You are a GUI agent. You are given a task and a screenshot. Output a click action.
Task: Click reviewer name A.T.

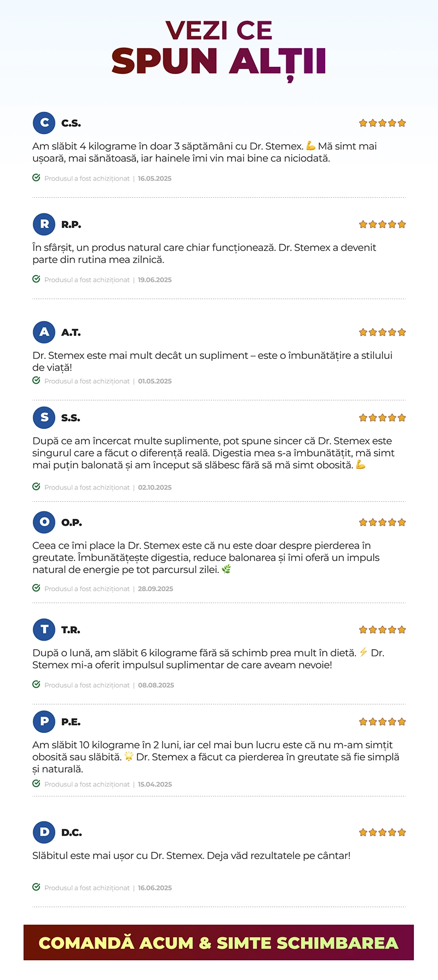[x=71, y=333]
